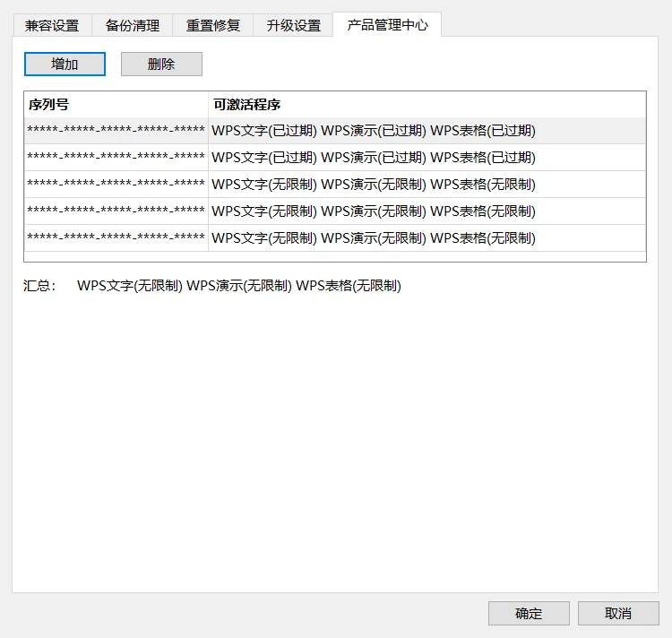Switch to the 兼容设置 tab
The image size is (672, 638).
(x=52, y=26)
